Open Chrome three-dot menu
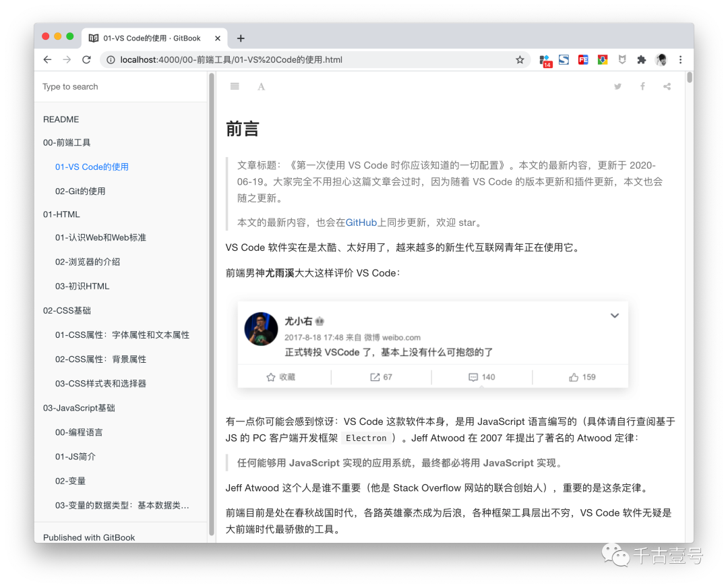The image size is (728, 588). (x=681, y=59)
